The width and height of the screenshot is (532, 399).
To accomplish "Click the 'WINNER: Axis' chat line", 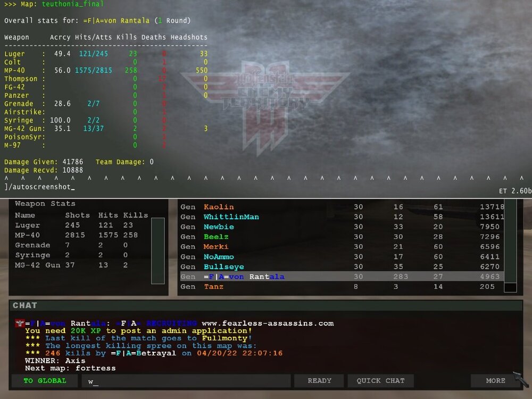I will tap(55, 361).
